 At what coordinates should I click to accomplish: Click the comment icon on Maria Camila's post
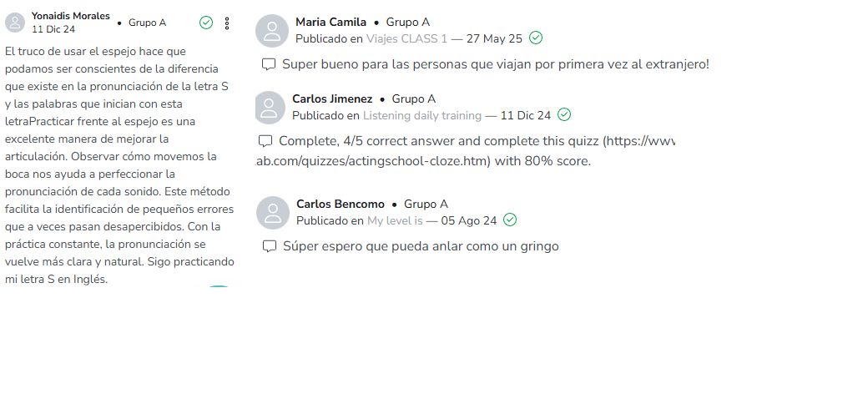click(x=269, y=64)
